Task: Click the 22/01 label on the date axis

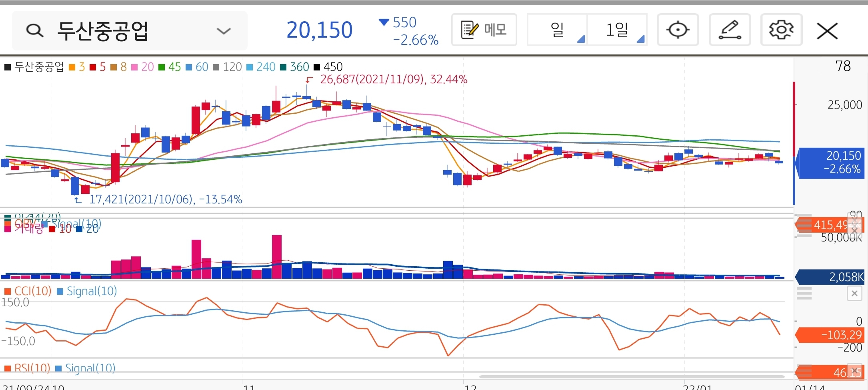Action: [x=698, y=387]
